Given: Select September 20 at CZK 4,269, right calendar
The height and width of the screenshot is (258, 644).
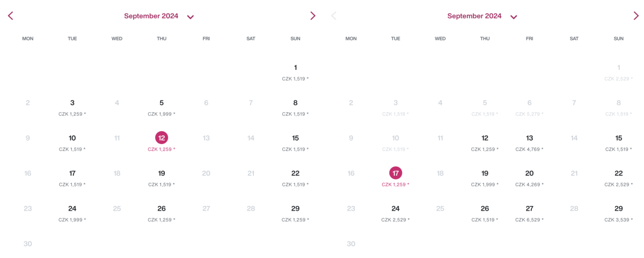Looking at the screenshot, I should tap(529, 174).
